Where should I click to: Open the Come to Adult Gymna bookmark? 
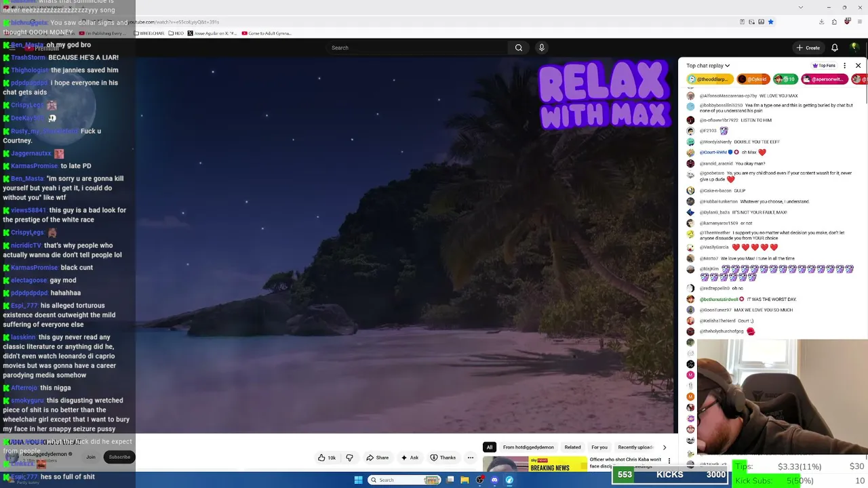[x=267, y=33]
